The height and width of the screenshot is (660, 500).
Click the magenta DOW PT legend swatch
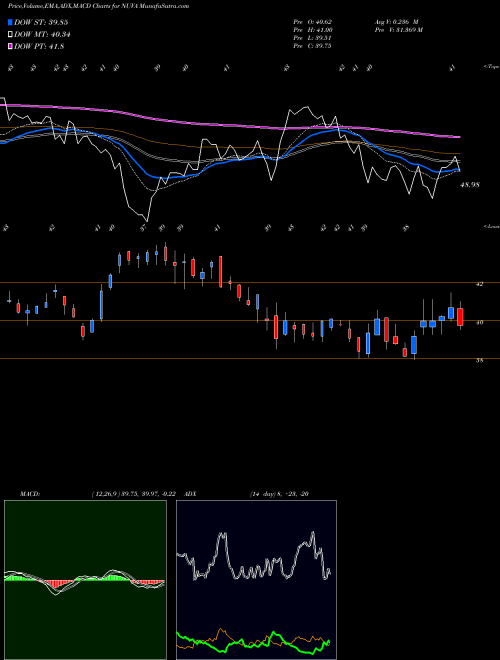tap(10, 46)
